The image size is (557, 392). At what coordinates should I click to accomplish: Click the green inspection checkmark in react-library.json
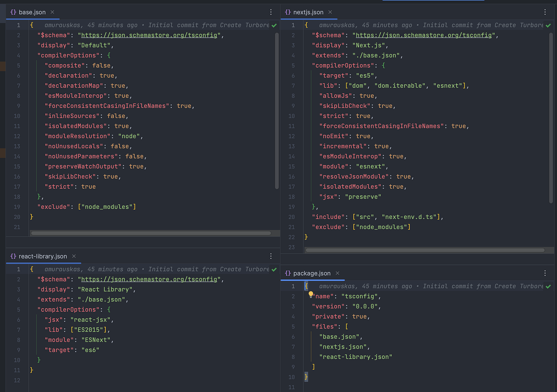[274, 270]
